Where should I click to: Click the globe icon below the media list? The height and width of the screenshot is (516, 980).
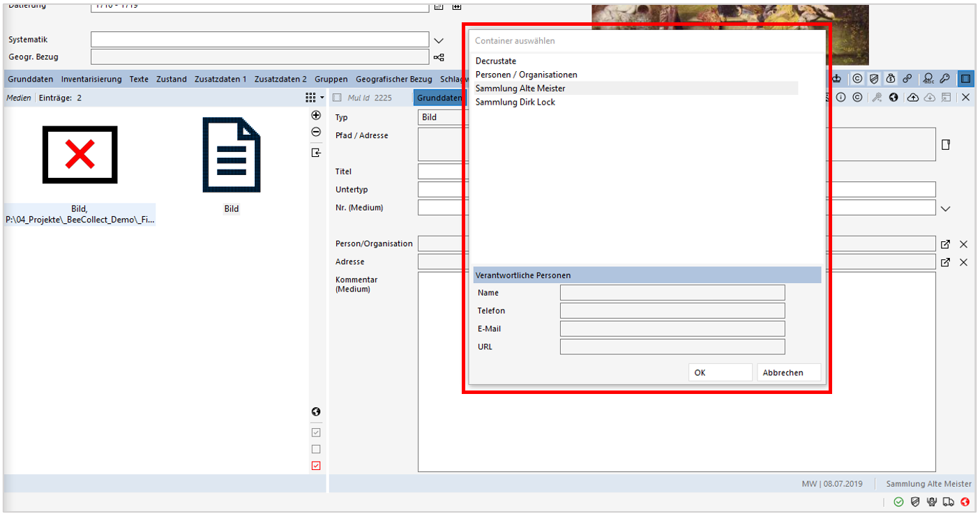click(x=316, y=412)
